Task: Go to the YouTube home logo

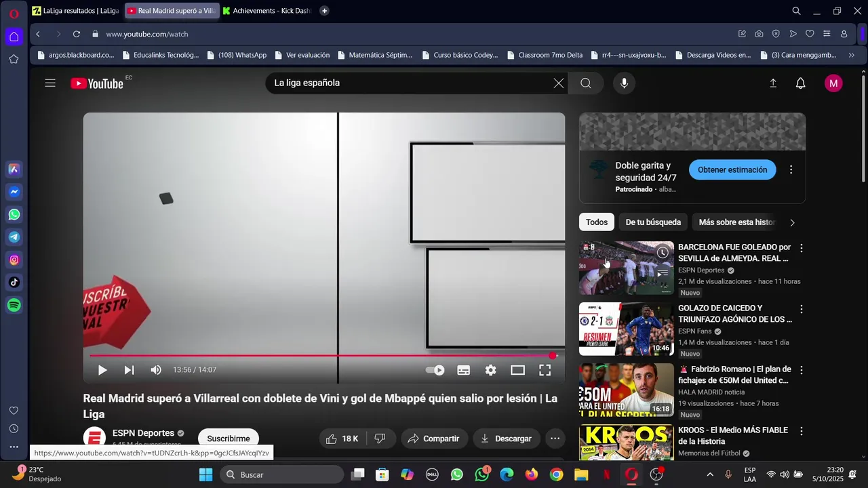Action: 98,83
